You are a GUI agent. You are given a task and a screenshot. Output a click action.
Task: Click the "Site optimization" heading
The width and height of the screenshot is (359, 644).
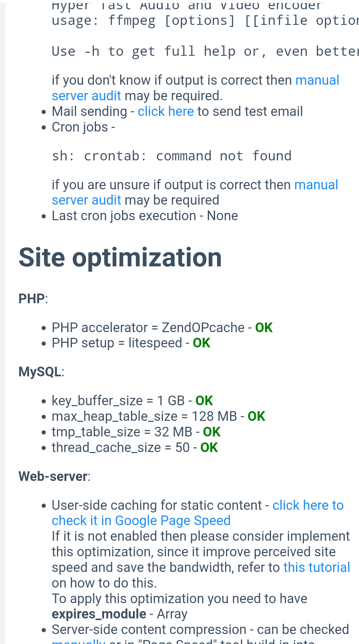[x=120, y=257]
